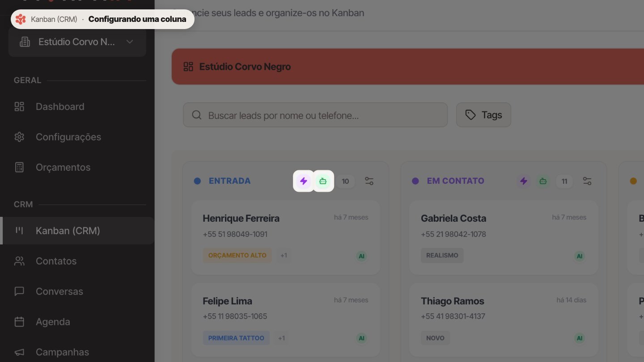
Task: Click the robot AI icon in ENTRADA column
Action: point(323,181)
